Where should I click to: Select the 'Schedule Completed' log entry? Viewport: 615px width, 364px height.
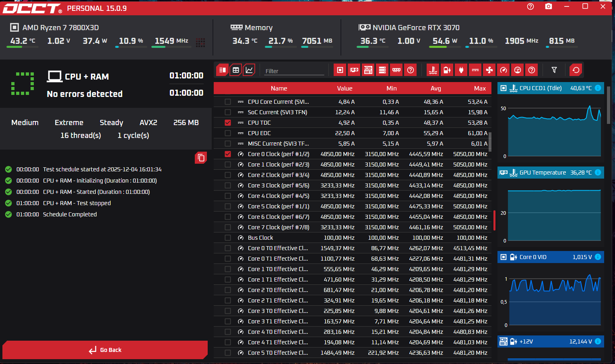pyautogui.click(x=70, y=214)
